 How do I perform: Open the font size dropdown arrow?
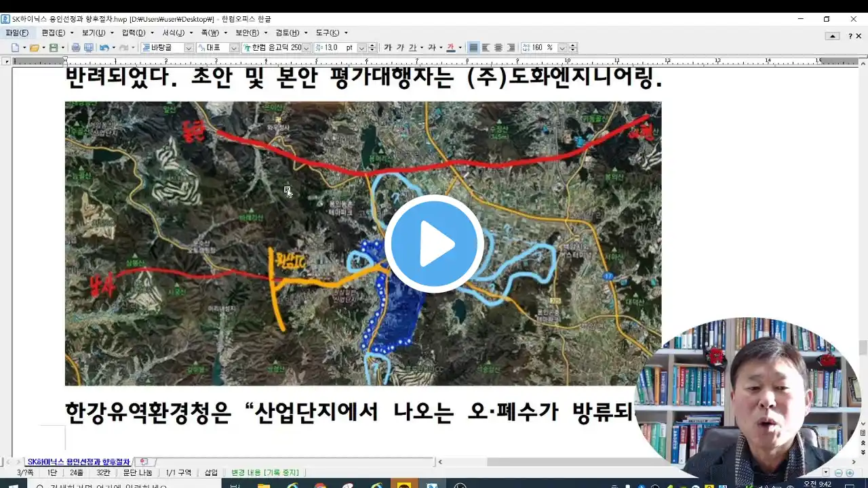361,47
